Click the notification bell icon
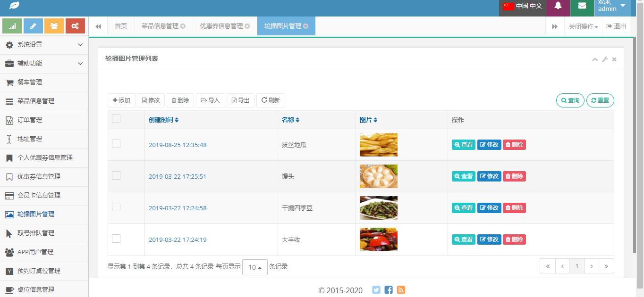Screen dimensions: 644x297 (558, 6)
